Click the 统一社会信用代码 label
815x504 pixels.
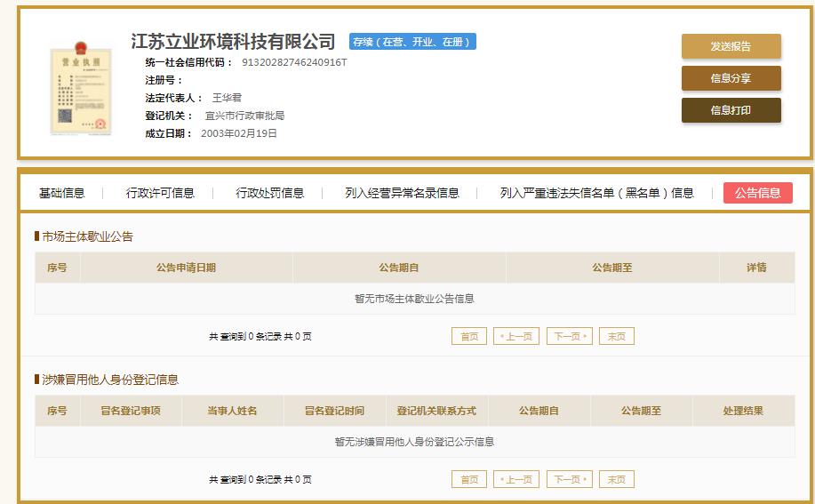(189, 62)
